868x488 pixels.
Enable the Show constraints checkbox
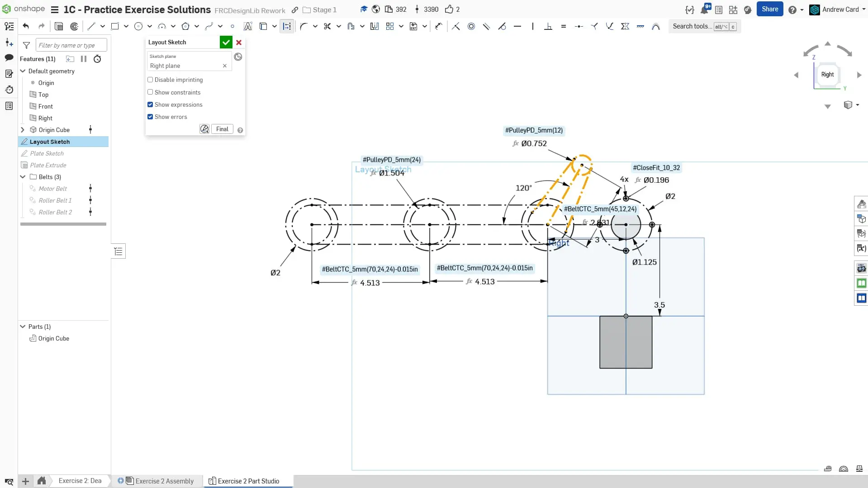click(x=150, y=92)
